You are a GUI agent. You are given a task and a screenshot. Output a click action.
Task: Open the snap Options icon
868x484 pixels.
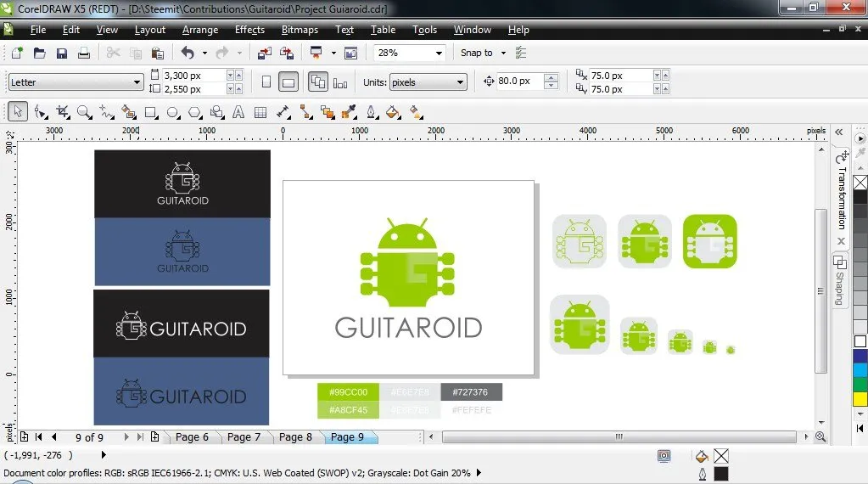[x=521, y=53]
